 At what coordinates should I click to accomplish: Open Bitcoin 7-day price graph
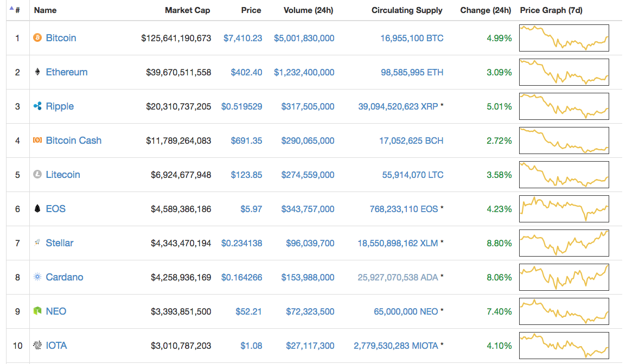click(x=564, y=38)
